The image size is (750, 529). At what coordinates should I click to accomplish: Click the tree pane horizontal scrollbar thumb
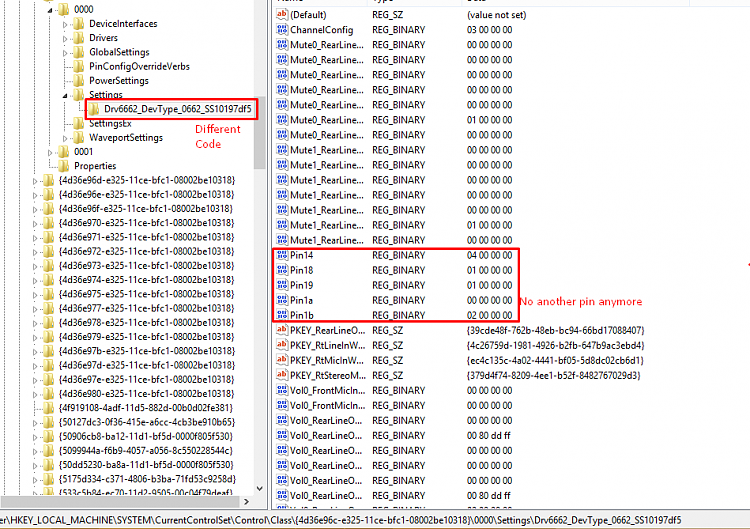pos(120,502)
